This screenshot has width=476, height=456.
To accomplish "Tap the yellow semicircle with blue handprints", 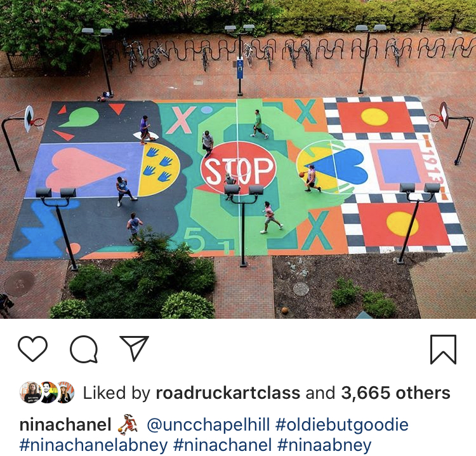I will click(x=159, y=169).
